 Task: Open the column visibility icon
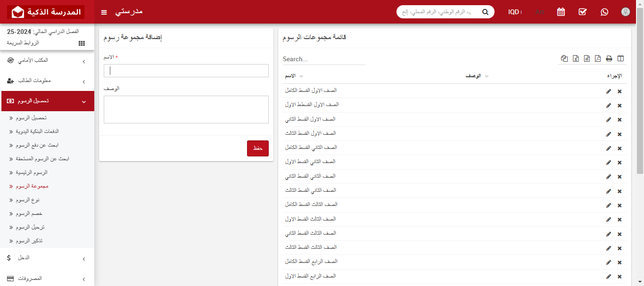[x=620, y=58]
